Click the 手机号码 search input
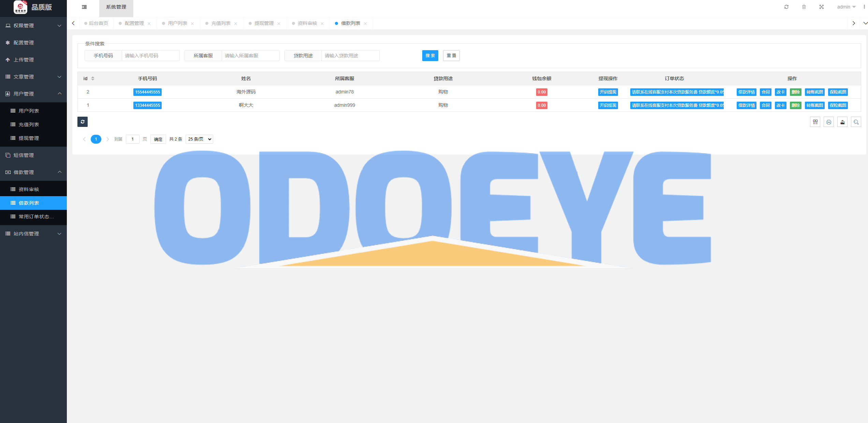This screenshot has height=423, width=868. click(150, 56)
